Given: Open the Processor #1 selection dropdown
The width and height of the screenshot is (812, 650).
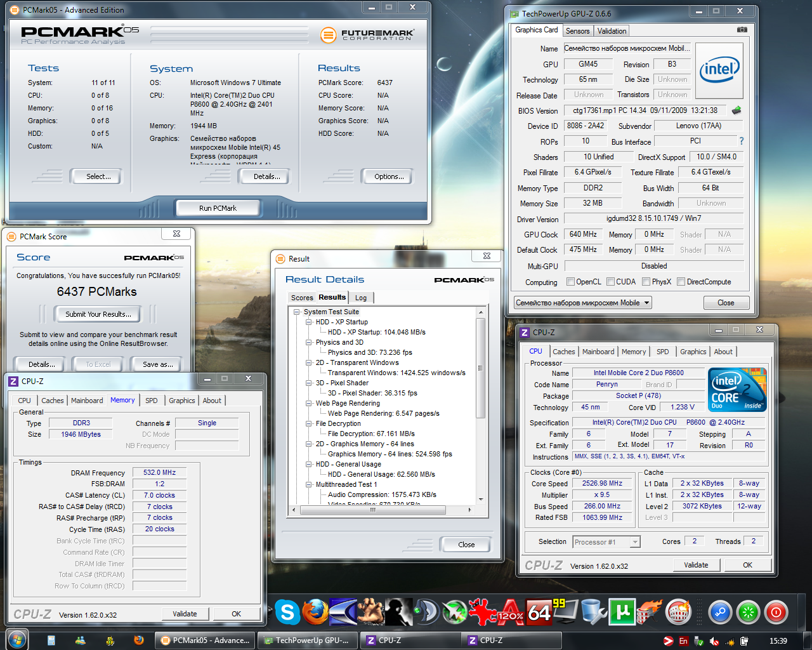Looking at the screenshot, I should (x=606, y=542).
